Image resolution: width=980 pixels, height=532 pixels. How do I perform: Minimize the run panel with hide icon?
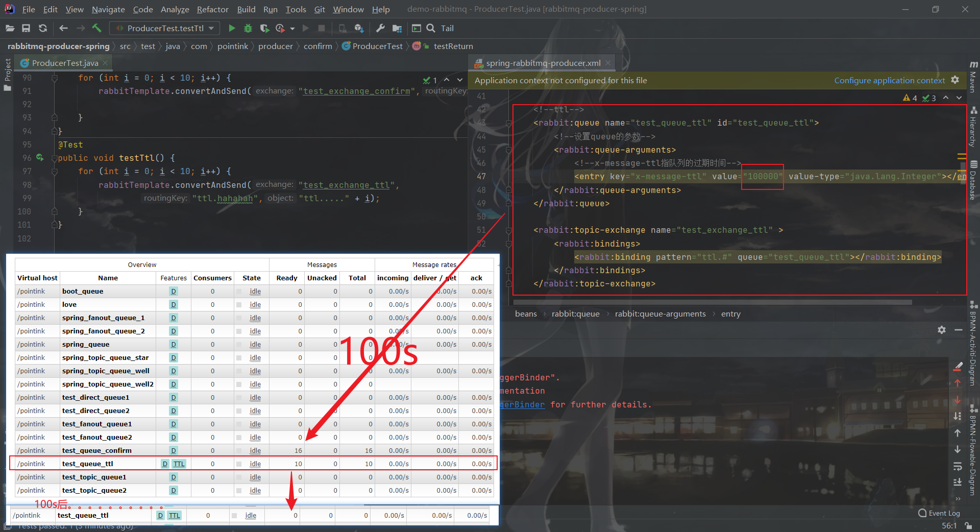[959, 330]
